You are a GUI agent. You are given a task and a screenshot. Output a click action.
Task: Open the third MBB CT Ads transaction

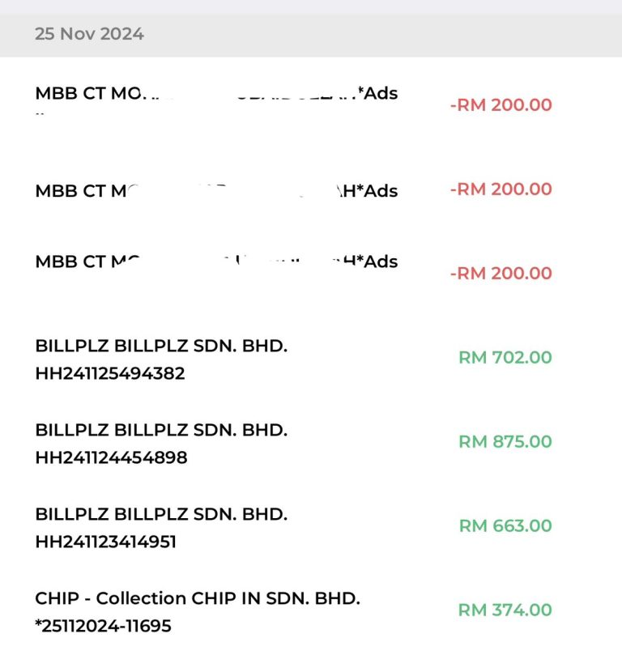[x=216, y=262]
